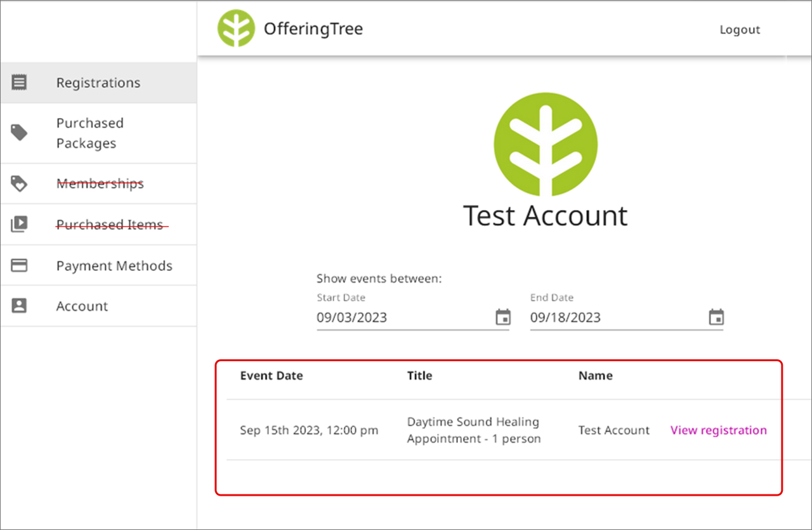The height and width of the screenshot is (530, 812).
Task: Click the Event Date column header
Action: (272, 376)
